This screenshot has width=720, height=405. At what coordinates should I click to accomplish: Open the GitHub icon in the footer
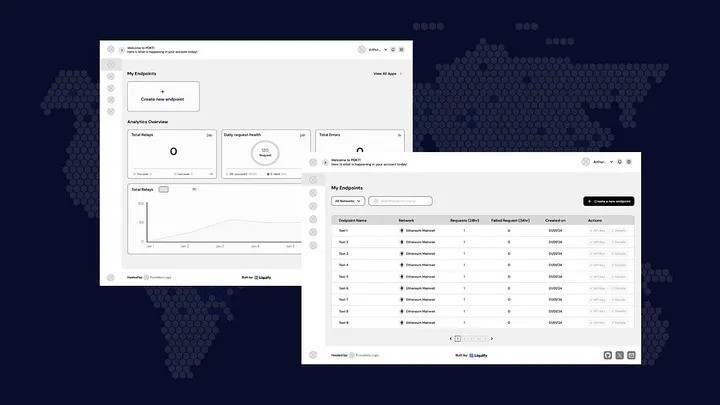pyautogui.click(x=608, y=355)
